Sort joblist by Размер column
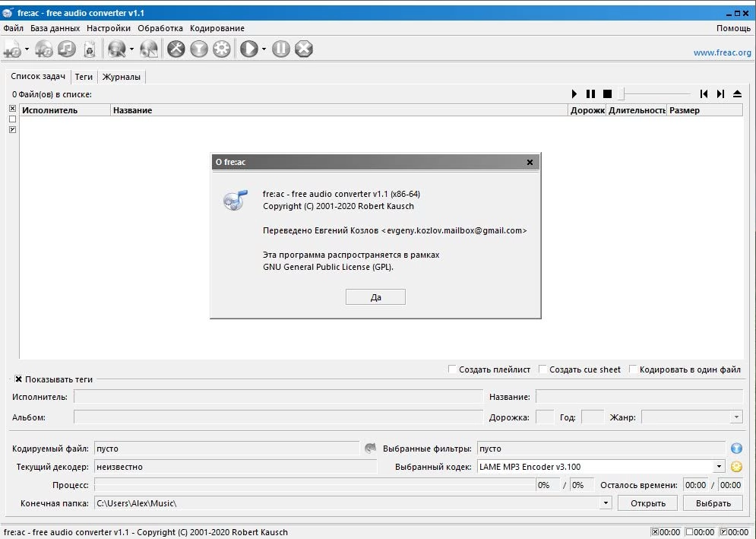The width and height of the screenshot is (756, 539). [x=705, y=110]
